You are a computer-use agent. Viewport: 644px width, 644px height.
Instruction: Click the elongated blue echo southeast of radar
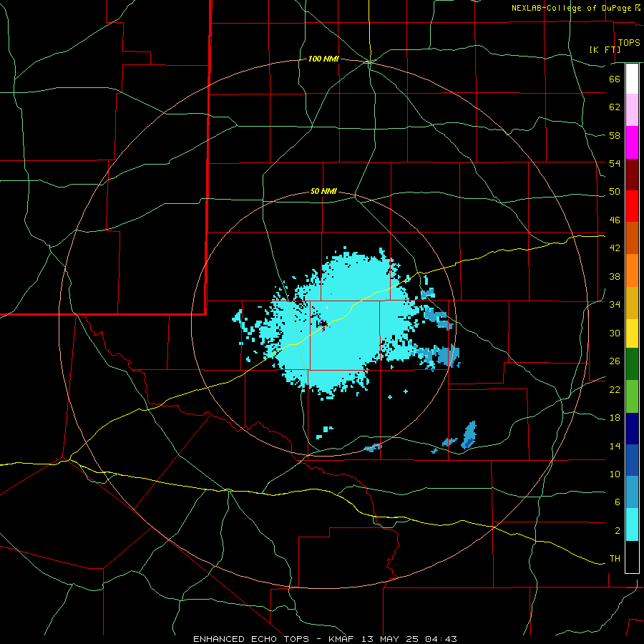pos(469,434)
